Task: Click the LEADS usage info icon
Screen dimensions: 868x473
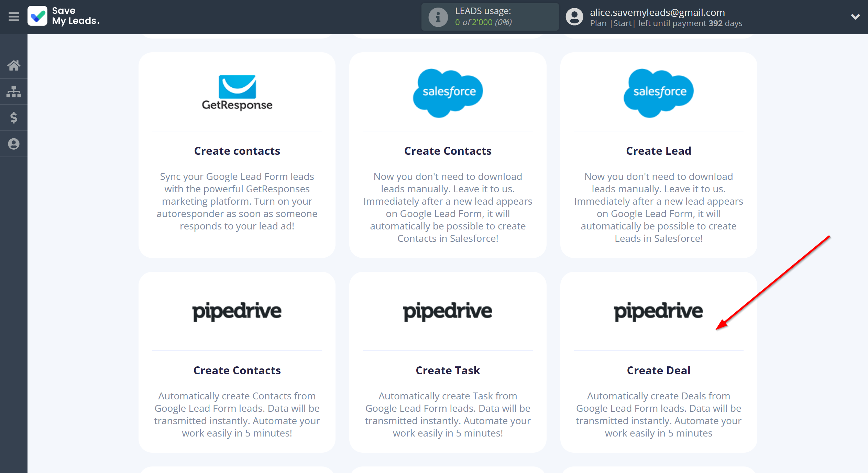Action: (x=438, y=17)
